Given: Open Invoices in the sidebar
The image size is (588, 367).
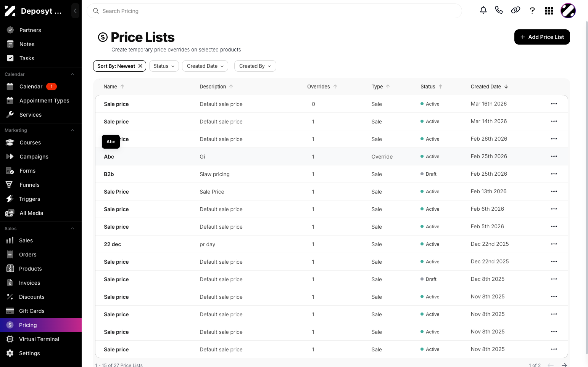Looking at the screenshot, I should [x=41, y=283].
